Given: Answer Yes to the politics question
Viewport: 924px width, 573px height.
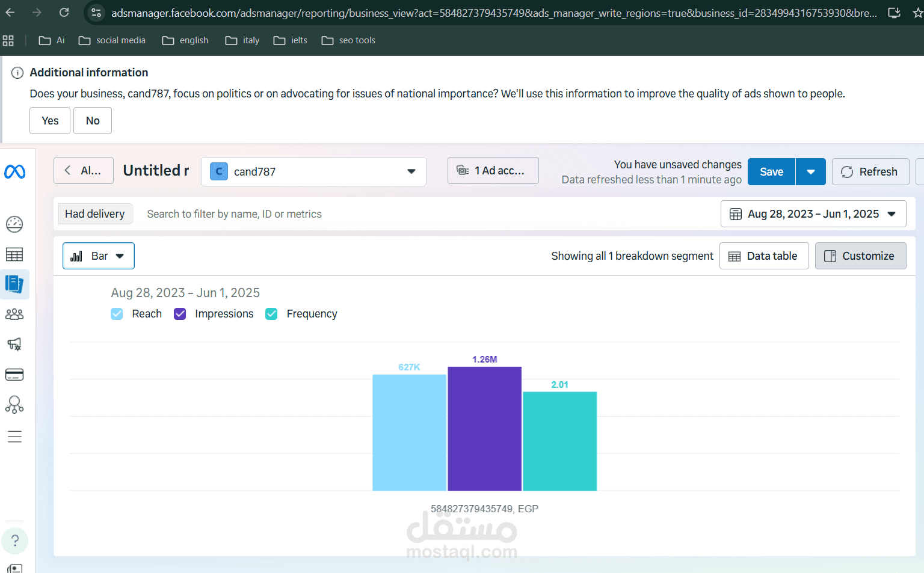Looking at the screenshot, I should 50,121.
